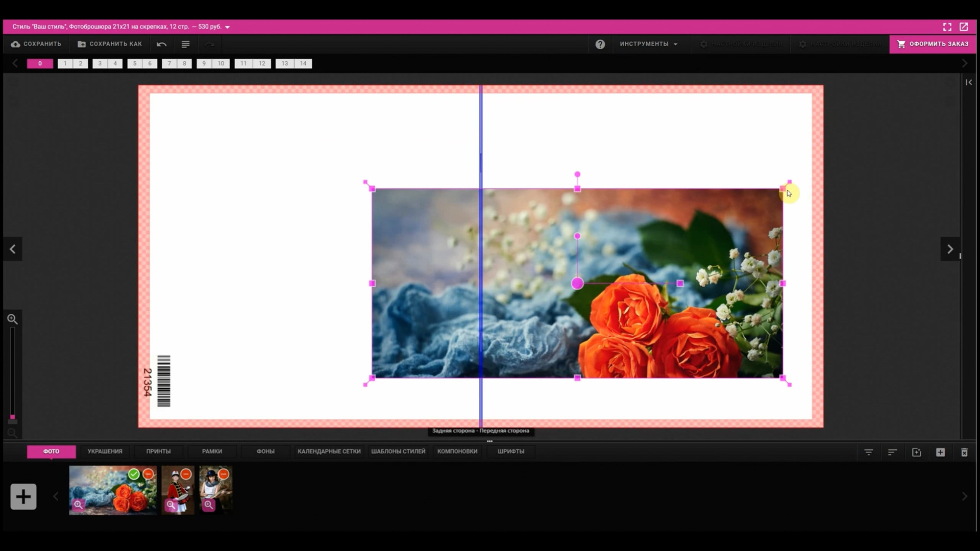This screenshot has width=980, height=551.
Task: Select page spread 5-6 in page navigator
Action: coord(142,64)
